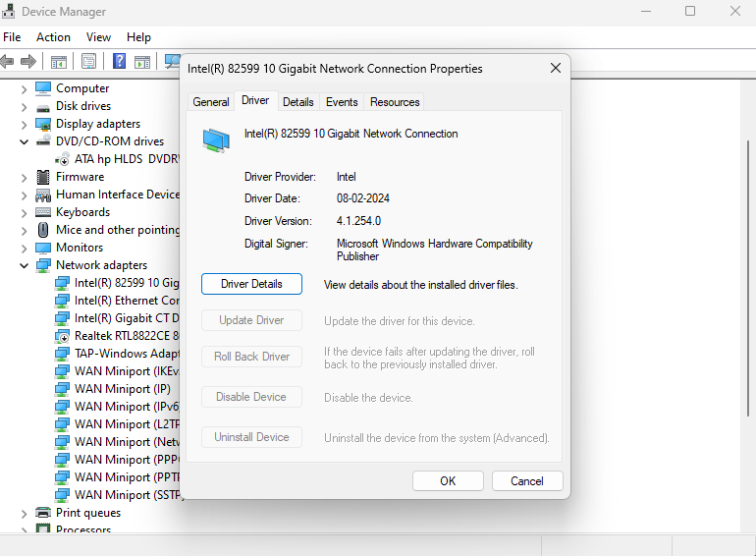Screen dimensions: 756x556
Task: Collapse the DVD/CD-ROM drives node
Action: pos(25,141)
